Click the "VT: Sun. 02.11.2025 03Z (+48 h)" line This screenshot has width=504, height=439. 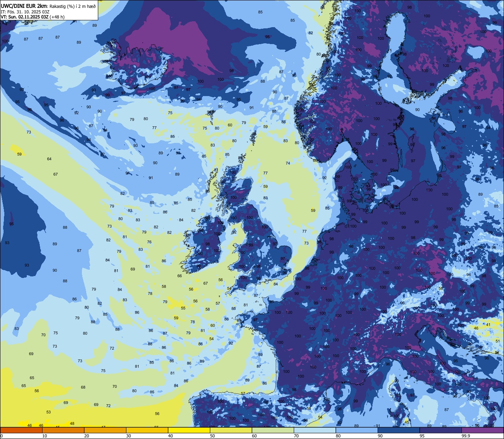[x=33, y=17]
